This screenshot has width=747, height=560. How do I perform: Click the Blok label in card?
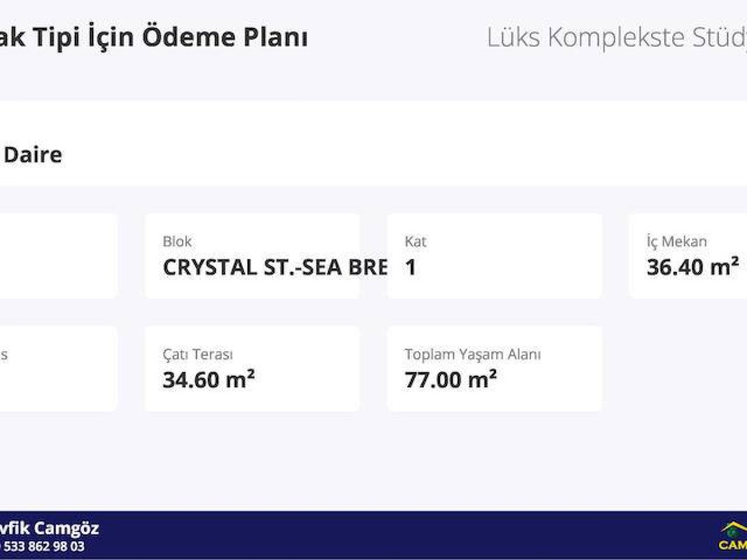click(177, 241)
